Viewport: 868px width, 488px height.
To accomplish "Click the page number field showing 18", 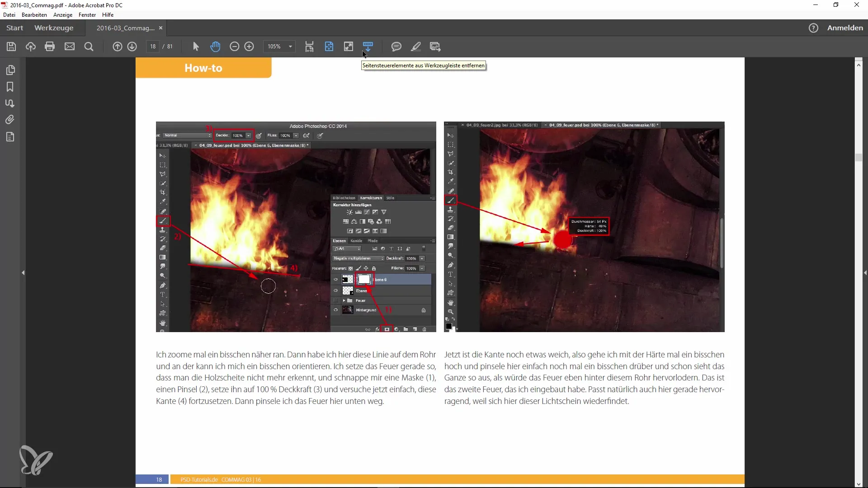I will pos(153,47).
